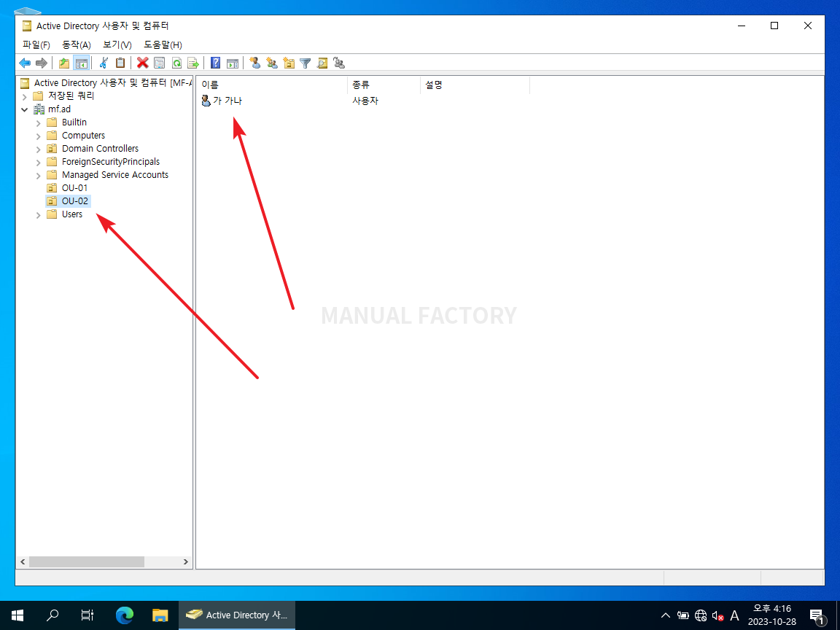Open Properties from the toolbar icon
Screen dimensions: 840x630
159,63
